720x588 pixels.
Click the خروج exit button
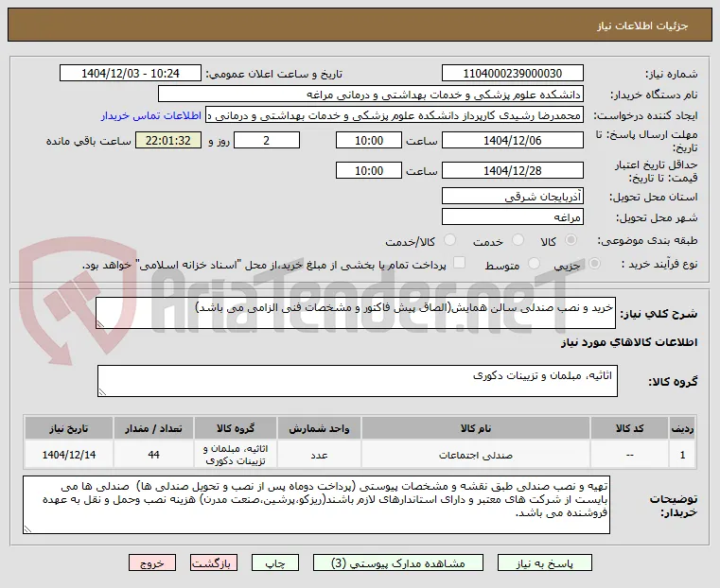pyautogui.click(x=152, y=562)
